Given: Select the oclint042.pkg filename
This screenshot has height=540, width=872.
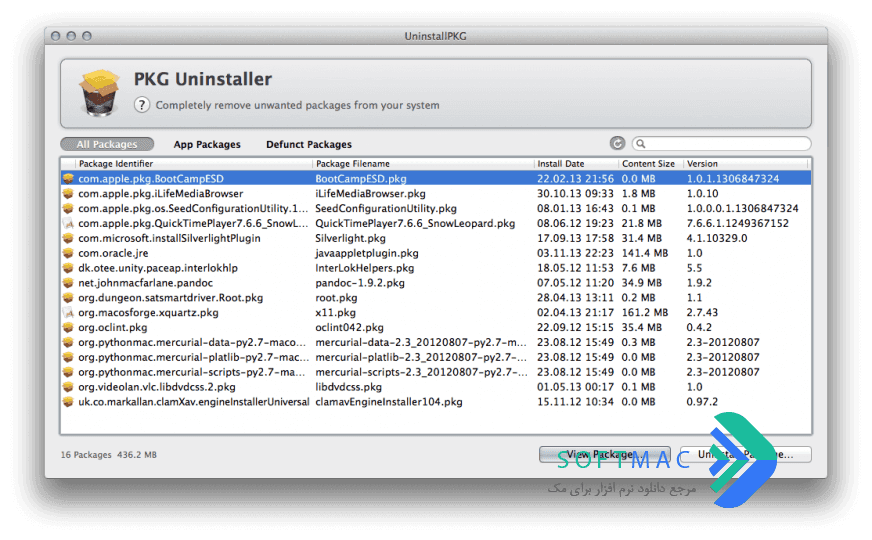Looking at the screenshot, I should 349,328.
